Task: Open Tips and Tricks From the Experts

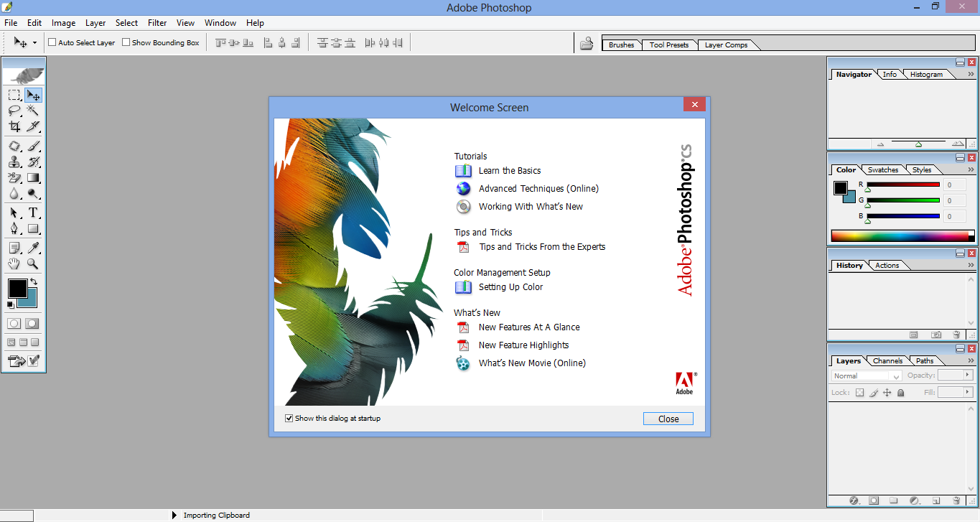Action: coord(541,246)
